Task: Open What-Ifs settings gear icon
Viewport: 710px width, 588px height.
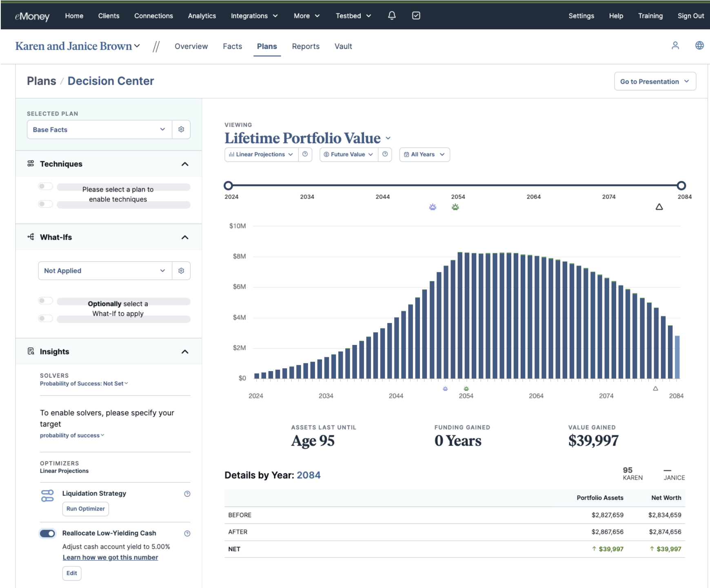Action: pyautogui.click(x=181, y=271)
